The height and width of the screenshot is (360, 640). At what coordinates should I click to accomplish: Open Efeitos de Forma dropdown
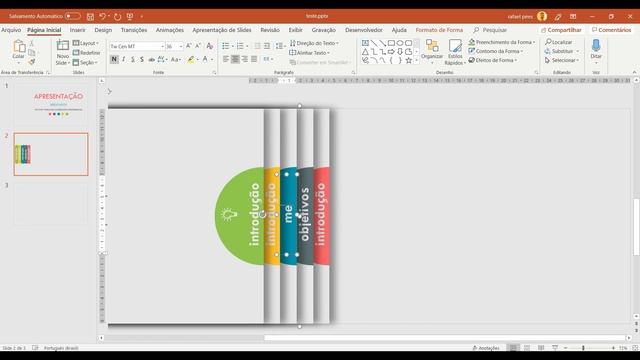[x=493, y=60]
